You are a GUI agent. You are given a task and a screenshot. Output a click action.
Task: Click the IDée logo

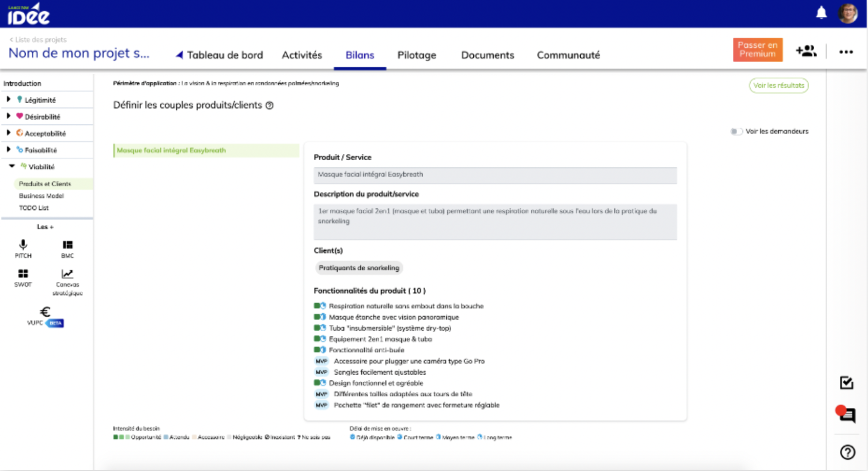pos(28,14)
